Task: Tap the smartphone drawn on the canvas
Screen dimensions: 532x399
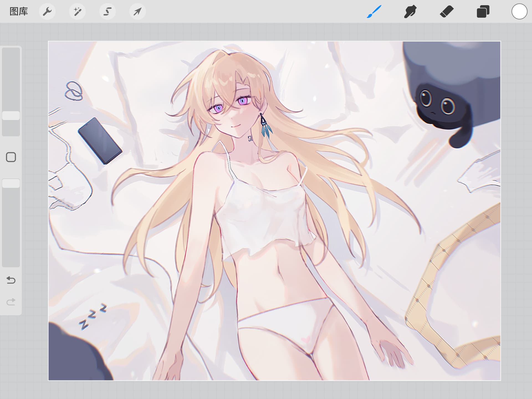Action: pos(100,141)
